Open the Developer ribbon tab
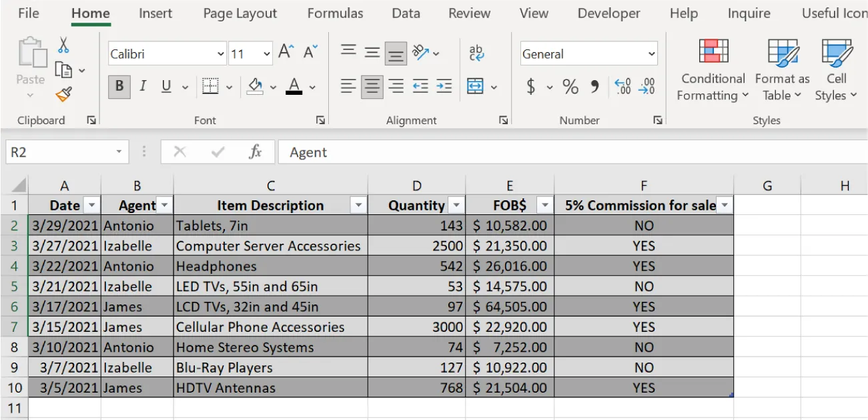The width and height of the screenshot is (868, 420). click(608, 13)
